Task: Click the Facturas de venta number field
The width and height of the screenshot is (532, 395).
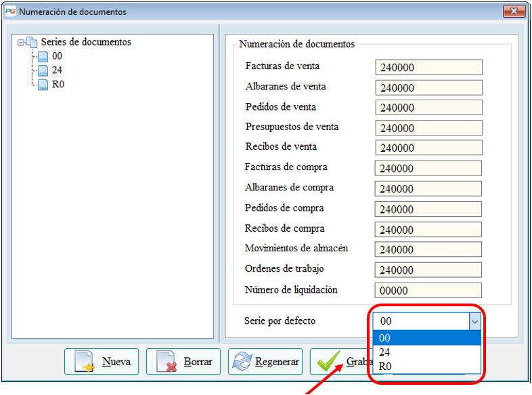Action: pos(428,67)
